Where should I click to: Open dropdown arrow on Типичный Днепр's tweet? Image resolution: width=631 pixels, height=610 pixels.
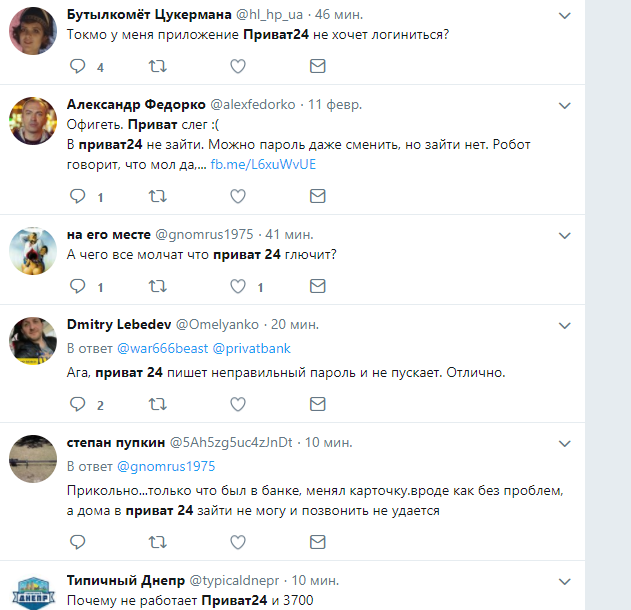pos(565,581)
